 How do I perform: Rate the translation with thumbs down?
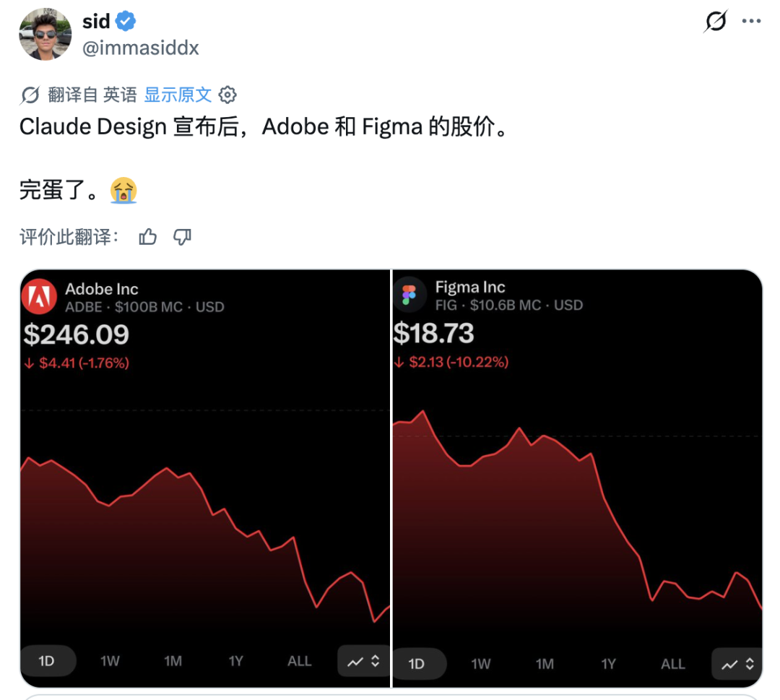pos(183,237)
